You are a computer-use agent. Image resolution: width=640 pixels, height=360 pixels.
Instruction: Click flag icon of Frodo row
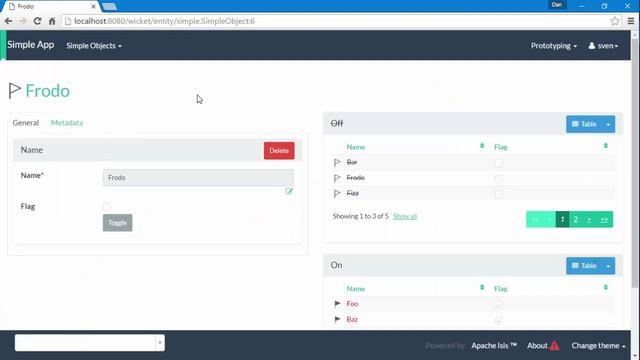[337, 178]
